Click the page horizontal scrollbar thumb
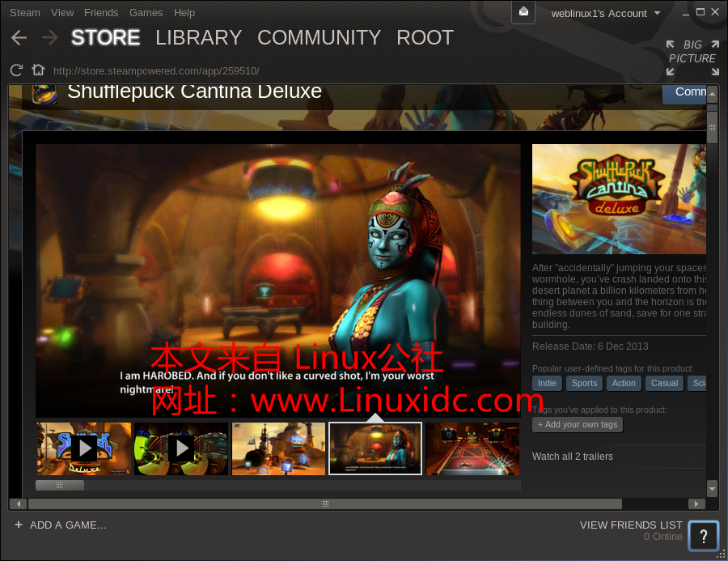Screen dimensions: 728x561 [325, 504]
